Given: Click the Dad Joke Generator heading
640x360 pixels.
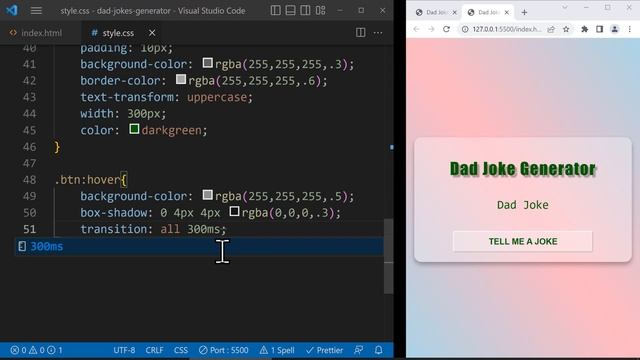Looking at the screenshot, I should pyautogui.click(x=523, y=169).
